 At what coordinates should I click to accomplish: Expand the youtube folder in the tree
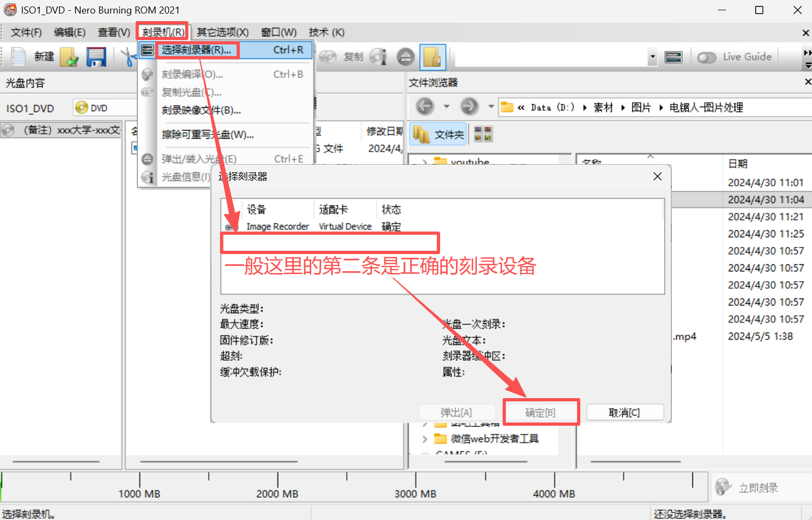tap(425, 161)
